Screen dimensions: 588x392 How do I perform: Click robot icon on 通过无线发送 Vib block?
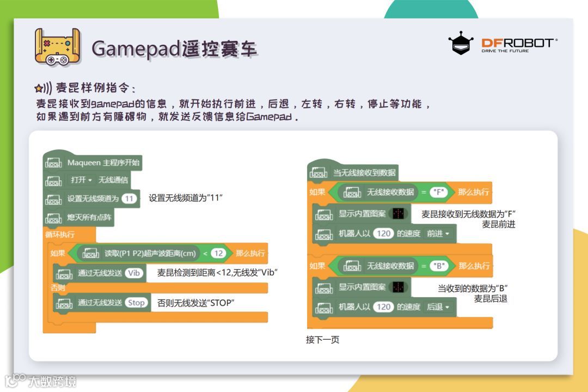pos(64,273)
